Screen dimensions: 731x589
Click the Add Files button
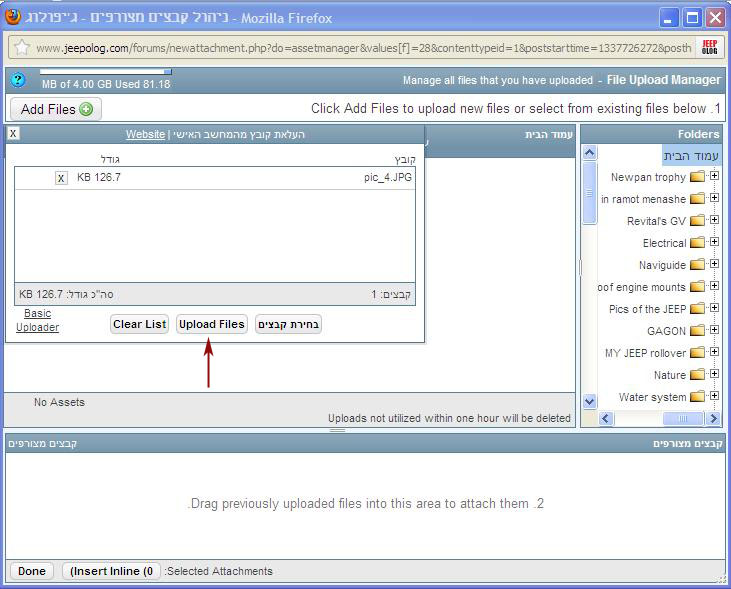56,109
